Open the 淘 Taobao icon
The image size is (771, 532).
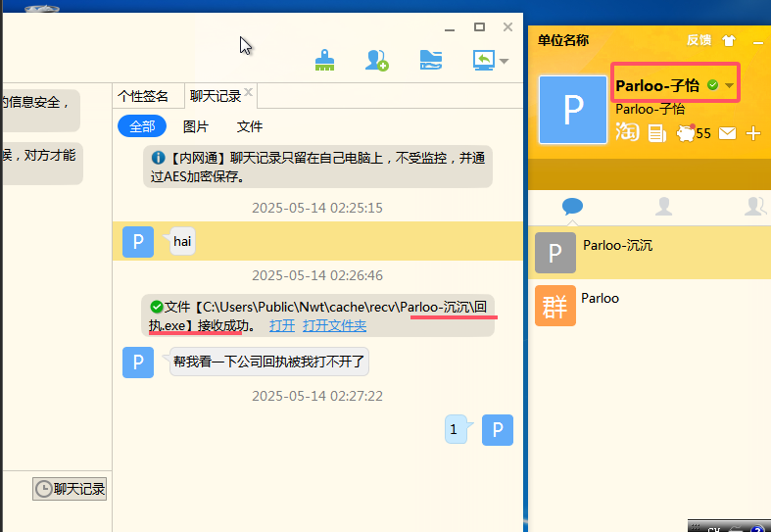pyautogui.click(x=627, y=131)
